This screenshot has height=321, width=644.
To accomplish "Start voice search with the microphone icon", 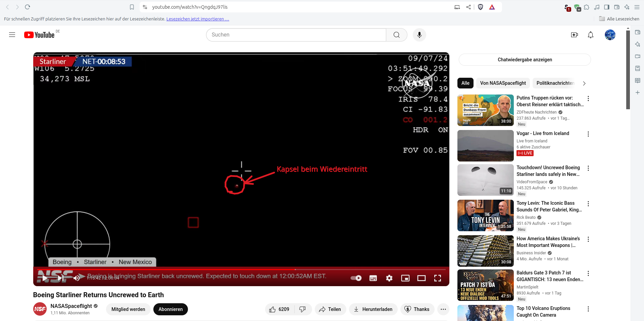I will 419,35.
